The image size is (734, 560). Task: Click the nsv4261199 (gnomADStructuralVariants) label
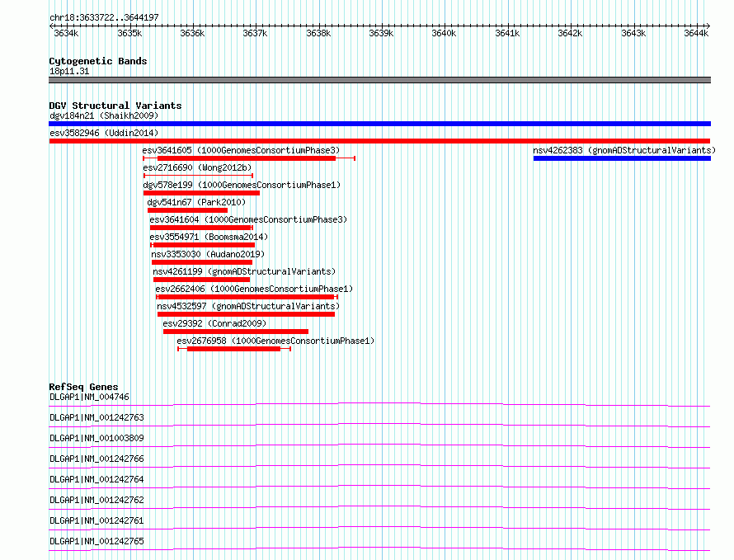244,271
